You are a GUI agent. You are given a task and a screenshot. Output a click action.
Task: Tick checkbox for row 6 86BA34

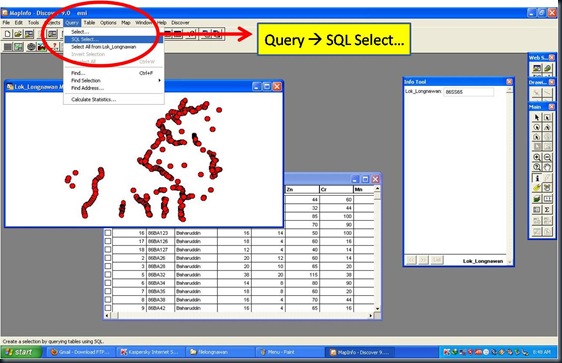coord(108,283)
